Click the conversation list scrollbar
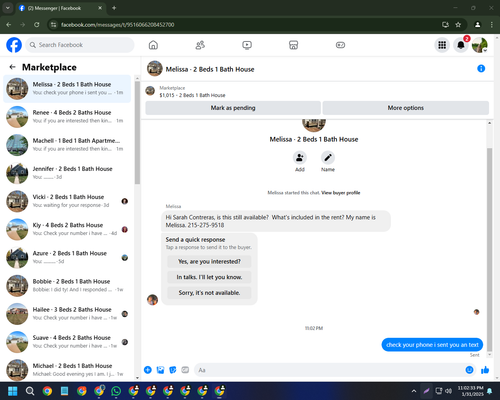500x400 pixels. tap(137, 133)
